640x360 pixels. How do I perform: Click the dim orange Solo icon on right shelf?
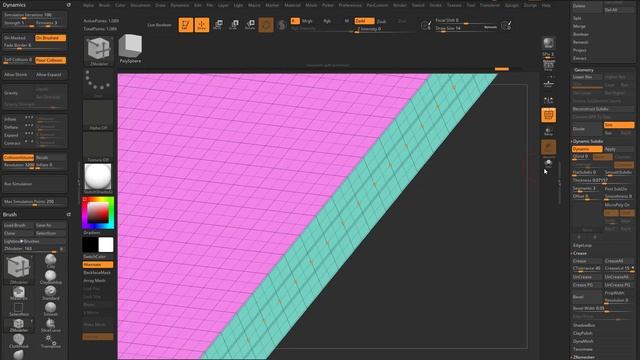coord(549,148)
